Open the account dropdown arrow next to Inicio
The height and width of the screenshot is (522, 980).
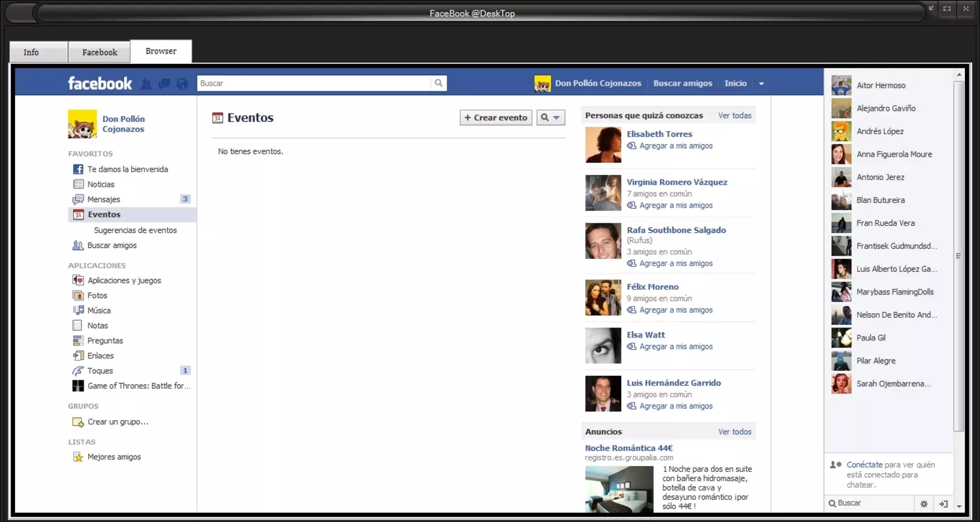pyautogui.click(x=761, y=84)
